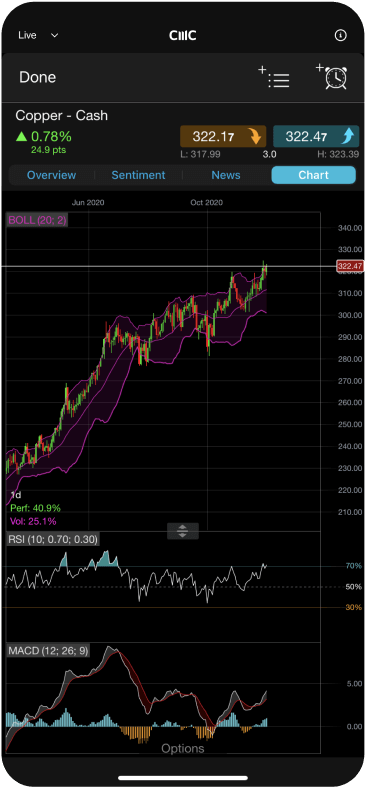The image size is (365, 788).
Task: Tap the 250.00 price axis label
Action: point(349,425)
